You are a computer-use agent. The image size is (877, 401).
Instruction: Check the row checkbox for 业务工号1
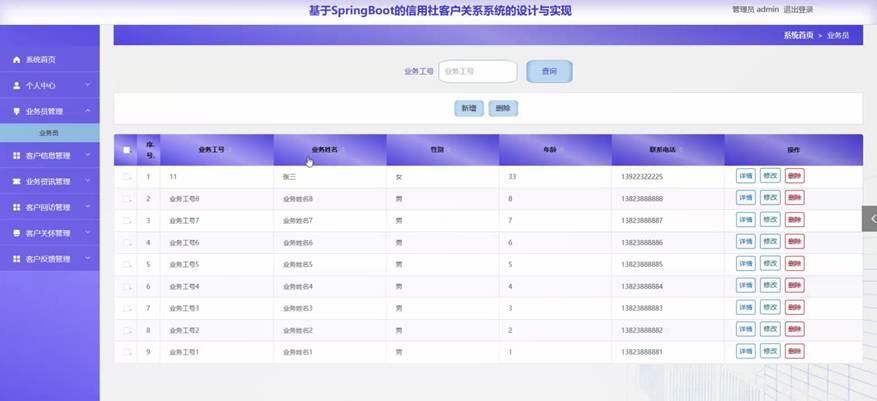(x=126, y=352)
